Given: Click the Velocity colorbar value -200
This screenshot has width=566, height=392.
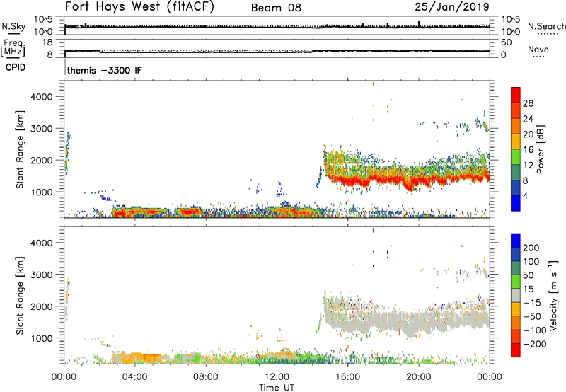Looking at the screenshot, I should (x=533, y=344).
